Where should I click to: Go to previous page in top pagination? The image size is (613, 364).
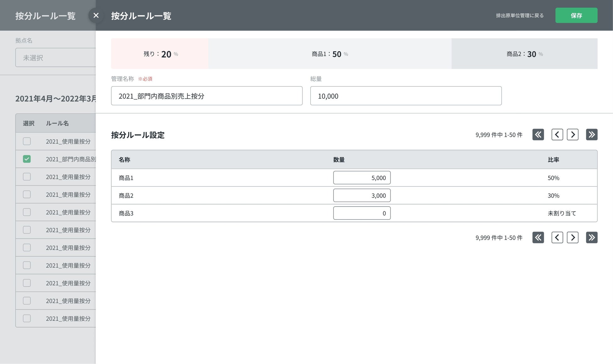[x=557, y=135]
